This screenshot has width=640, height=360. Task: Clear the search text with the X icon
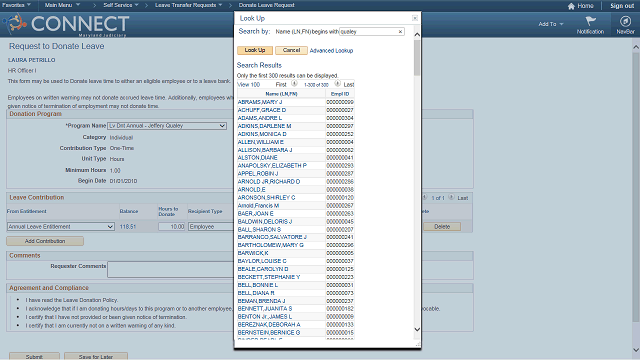pyautogui.click(x=400, y=31)
